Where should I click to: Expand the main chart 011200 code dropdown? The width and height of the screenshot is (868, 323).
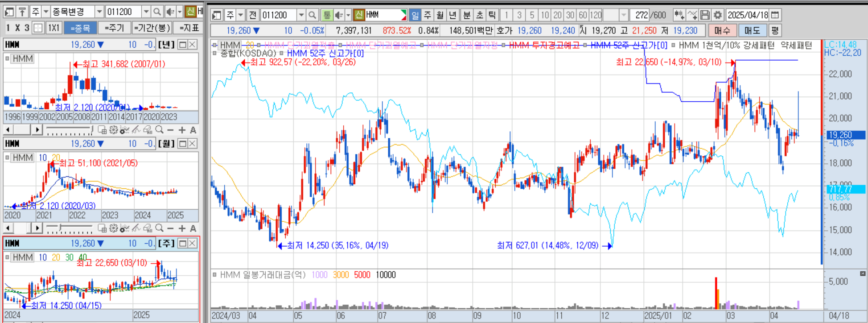click(301, 15)
